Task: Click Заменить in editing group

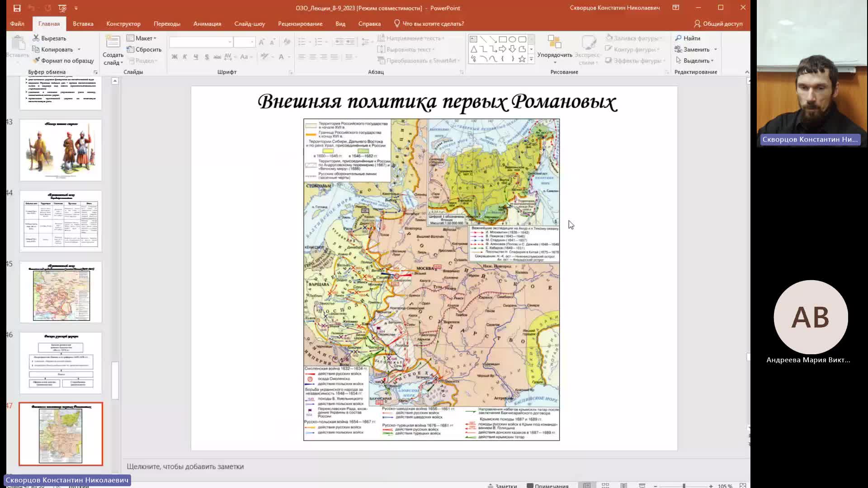Action: pos(692,49)
